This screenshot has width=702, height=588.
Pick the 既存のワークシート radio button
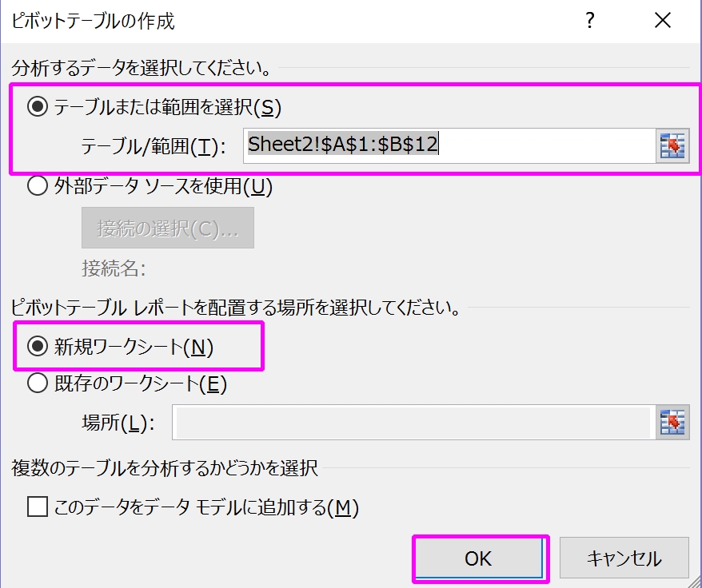tap(38, 384)
